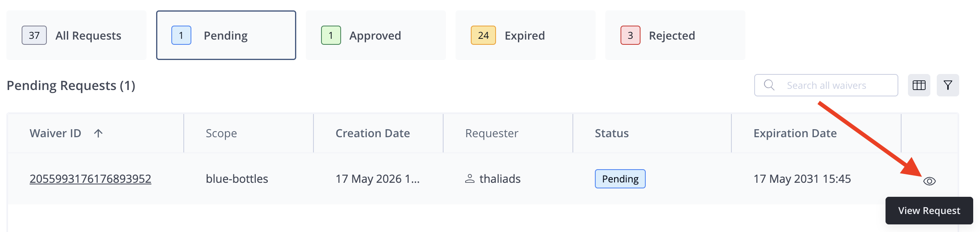Click the eye icon to view request
The height and width of the screenshot is (232, 980).
(x=929, y=181)
